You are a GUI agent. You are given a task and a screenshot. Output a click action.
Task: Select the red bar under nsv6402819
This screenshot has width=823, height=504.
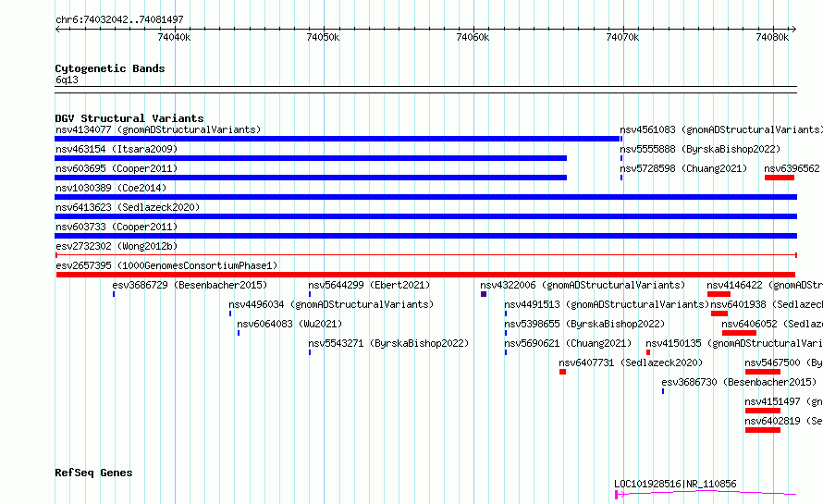[x=763, y=430]
